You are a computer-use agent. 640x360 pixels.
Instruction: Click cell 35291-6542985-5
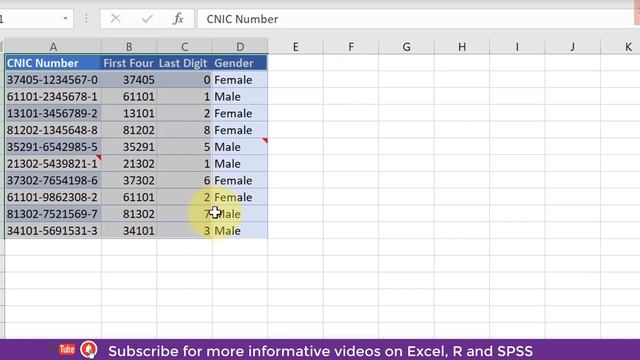53,147
